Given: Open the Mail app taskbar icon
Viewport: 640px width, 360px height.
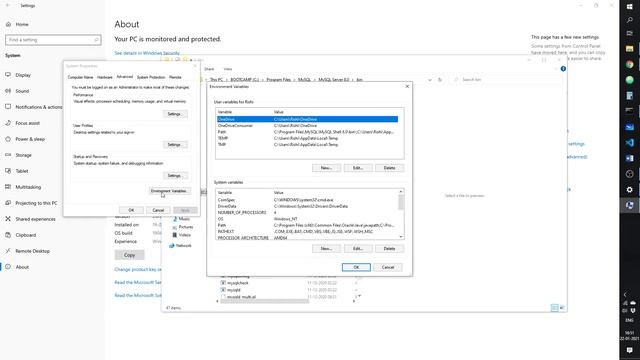Looking at the screenshot, I should (x=629, y=127).
